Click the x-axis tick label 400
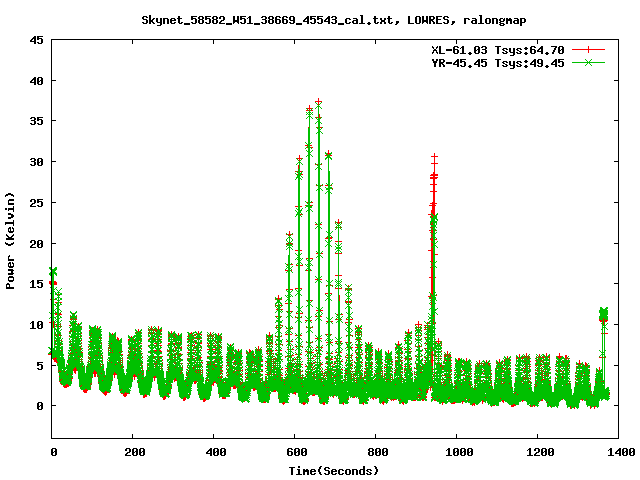The height and width of the screenshot is (480, 640). pyautogui.click(x=215, y=452)
